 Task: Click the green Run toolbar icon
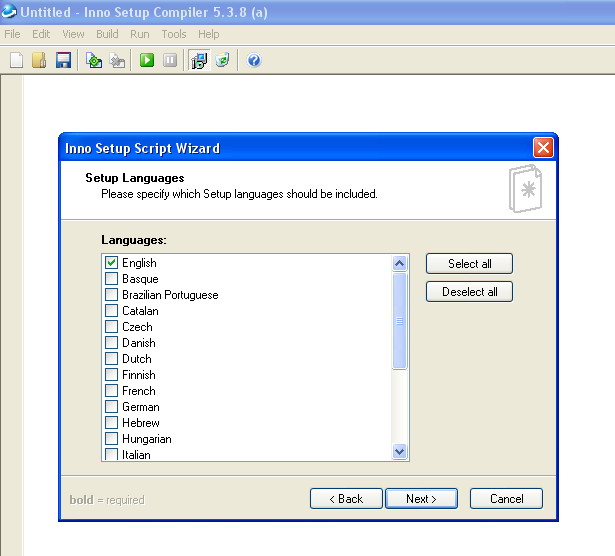(x=147, y=60)
